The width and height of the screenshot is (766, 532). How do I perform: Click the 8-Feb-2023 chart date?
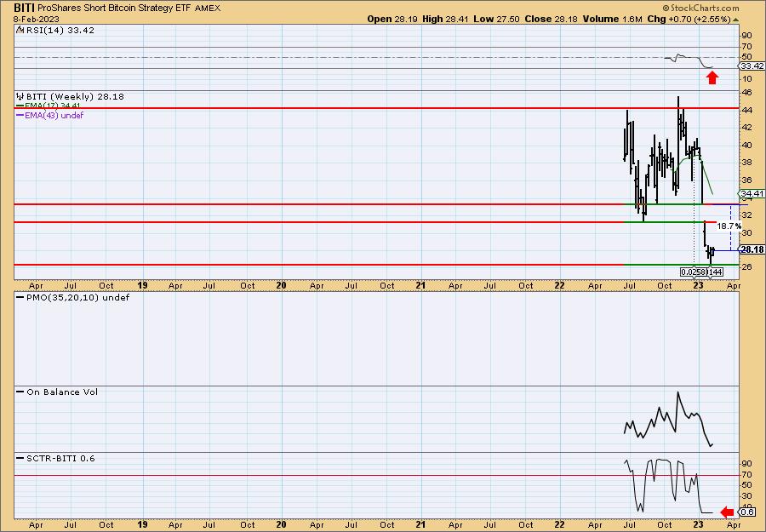pos(36,20)
